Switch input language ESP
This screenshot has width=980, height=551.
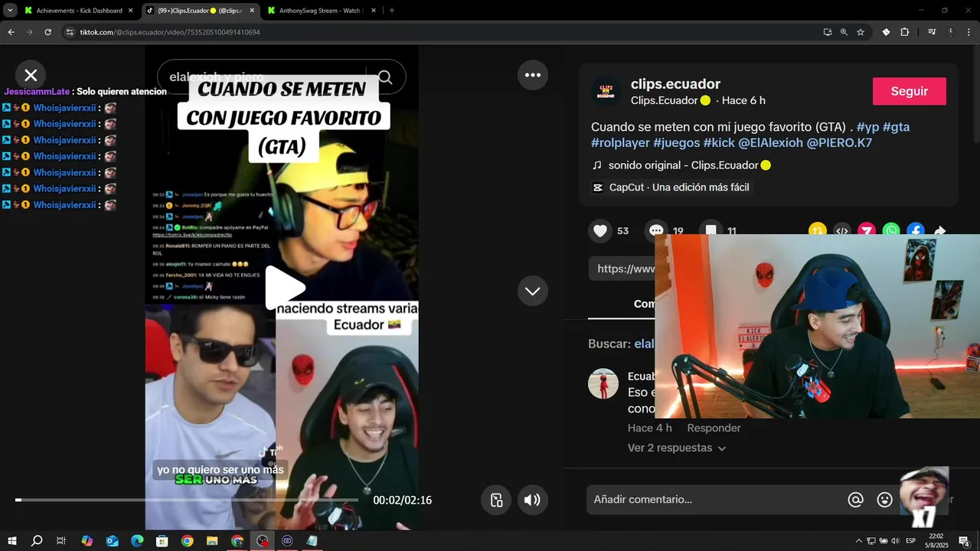[x=910, y=541]
